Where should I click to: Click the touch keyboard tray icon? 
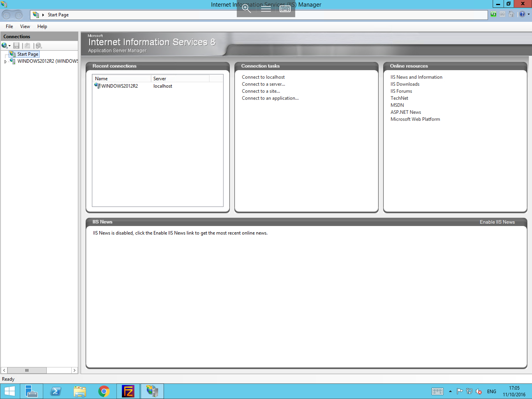point(438,392)
